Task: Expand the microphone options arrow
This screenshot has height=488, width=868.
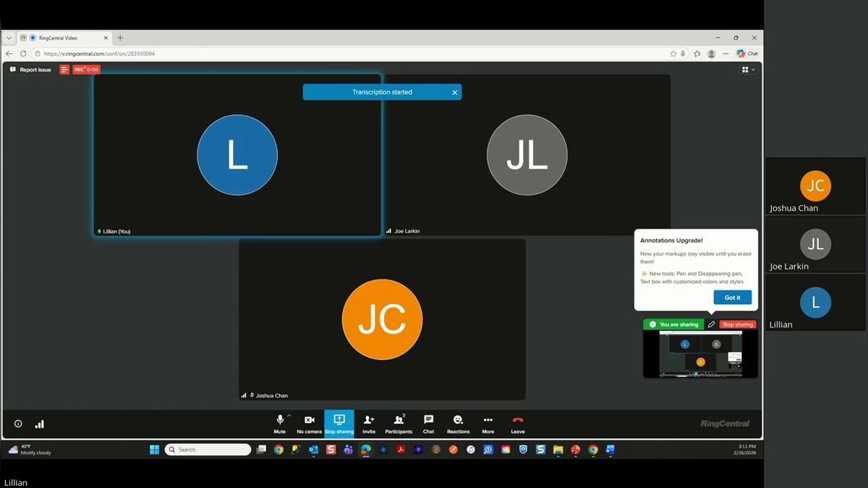Action: click(289, 416)
